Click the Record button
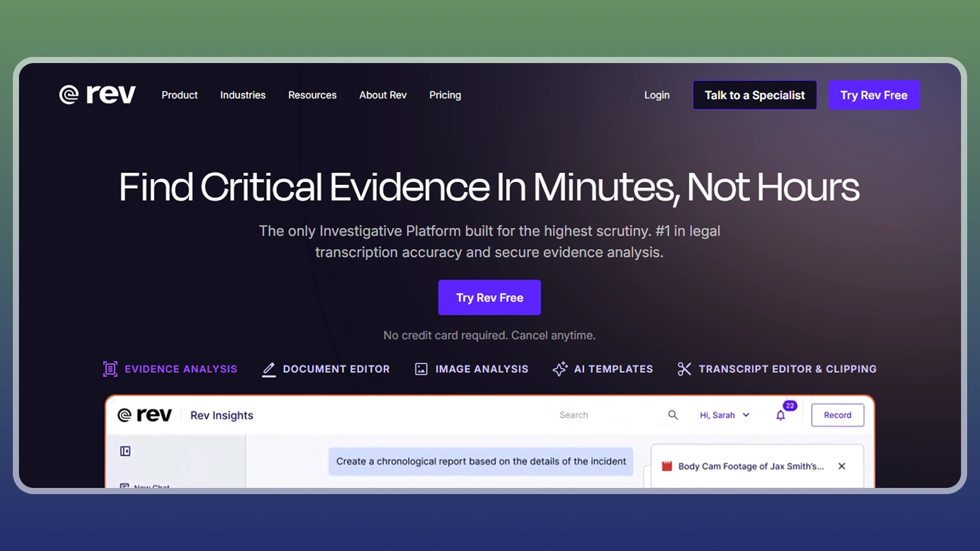The image size is (980, 551). pyautogui.click(x=837, y=415)
